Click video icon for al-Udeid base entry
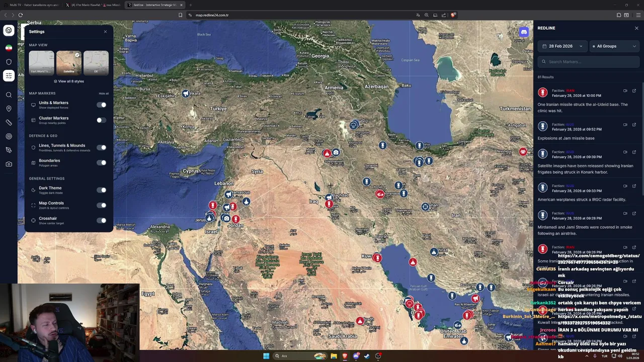Viewport: 644px width, 362px height. [x=625, y=91]
